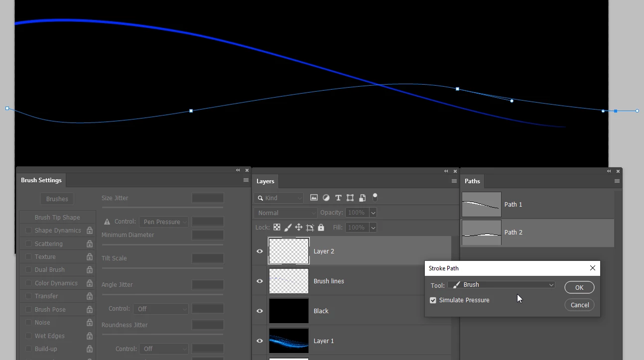Filter layers by type layers icon
This screenshot has width=644, height=360.
point(338,198)
